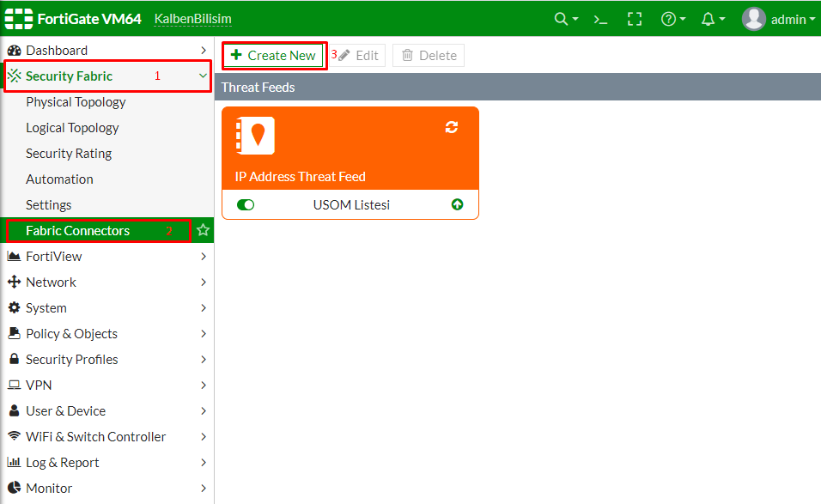The width and height of the screenshot is (821, 504).
Task: Collapse the Security Fabric chevron
Action: [x=204, y=76]
